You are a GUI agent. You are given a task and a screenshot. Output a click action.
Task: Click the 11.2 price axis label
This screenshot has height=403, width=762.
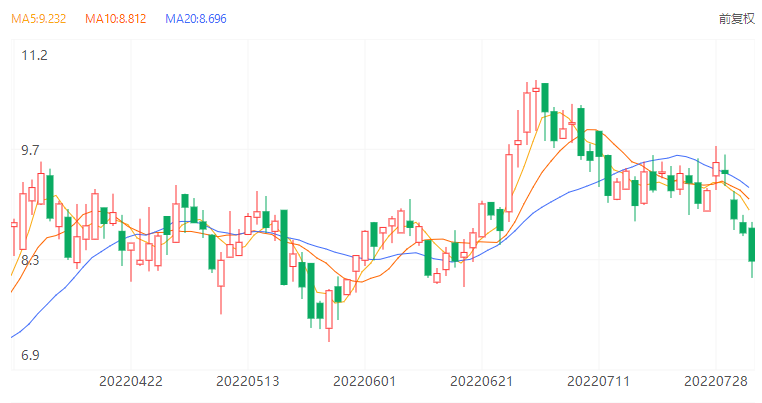(35, 55)
